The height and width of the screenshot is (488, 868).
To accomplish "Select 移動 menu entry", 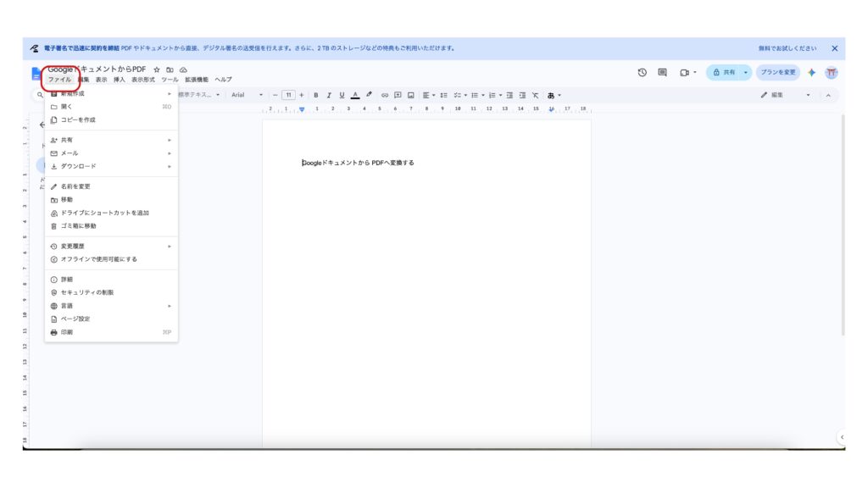I will tap(111, 200).
